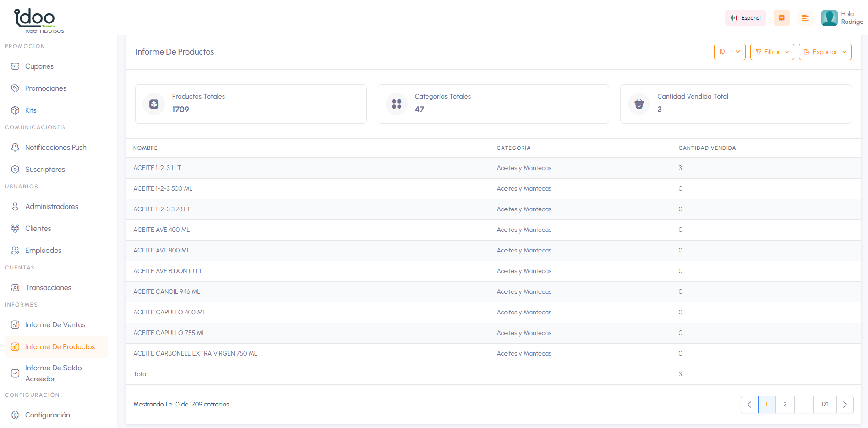Screen dimensions: 868x428
Task: Click the Configuración gear icon
Action: point(15,415)
